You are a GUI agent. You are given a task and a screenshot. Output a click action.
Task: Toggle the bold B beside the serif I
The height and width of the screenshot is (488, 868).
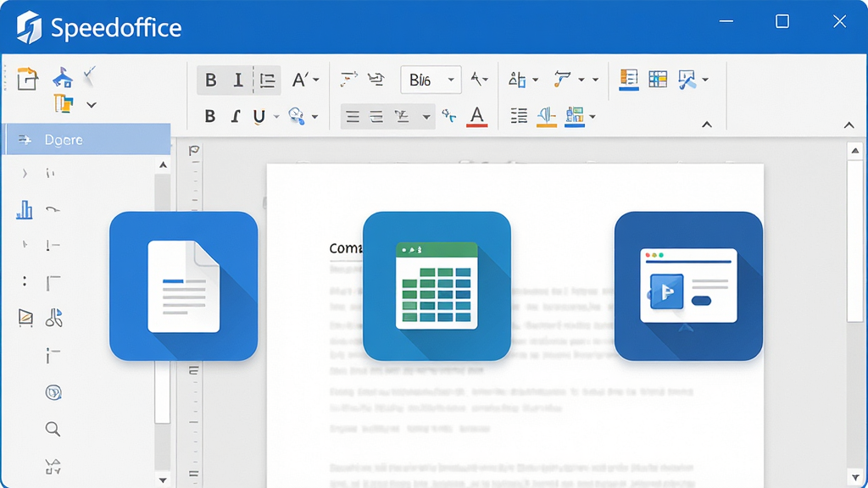click(211, 80)
